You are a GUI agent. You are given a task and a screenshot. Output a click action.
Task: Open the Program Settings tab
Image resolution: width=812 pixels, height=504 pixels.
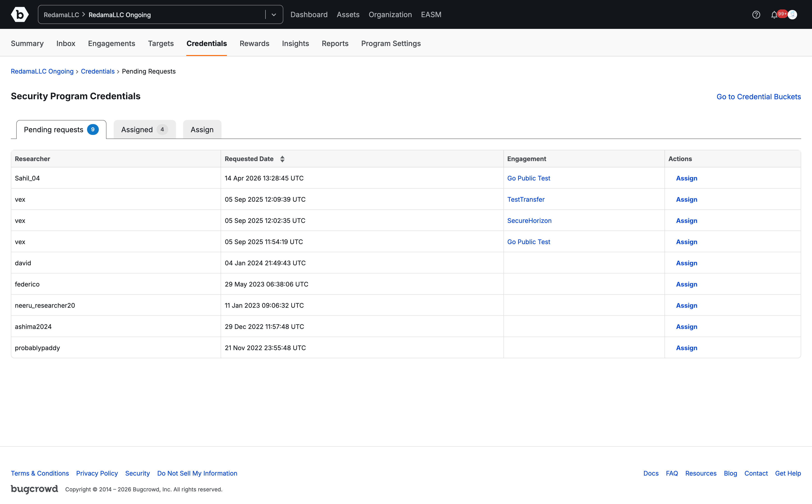click(391, 43)
